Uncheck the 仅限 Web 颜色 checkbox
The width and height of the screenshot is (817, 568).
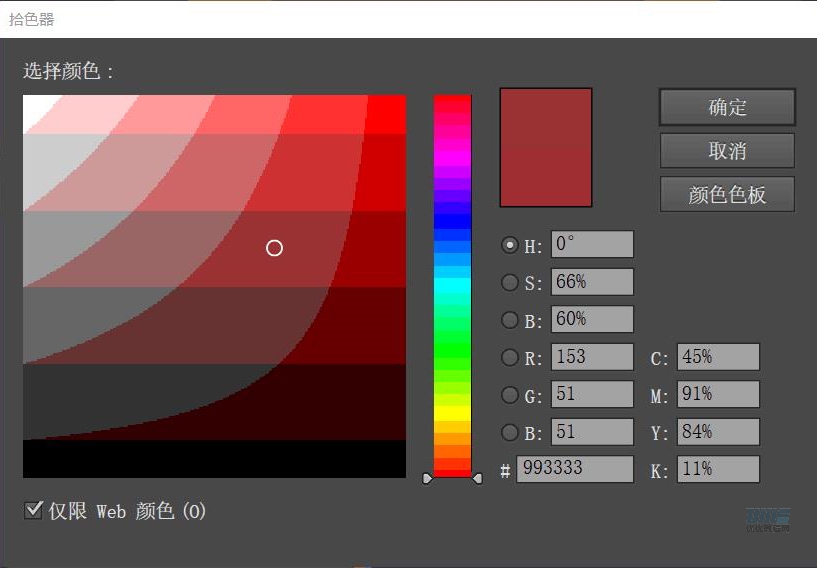33,511
